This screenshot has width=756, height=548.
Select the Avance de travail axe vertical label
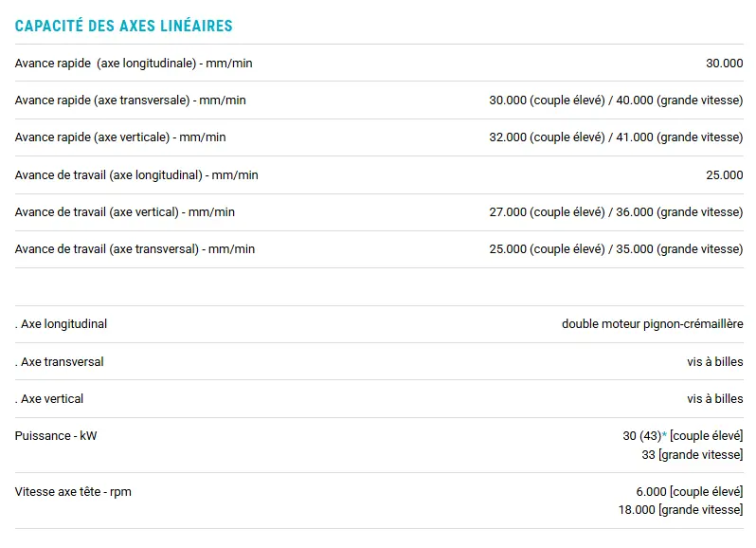click(x=125, y=212)
